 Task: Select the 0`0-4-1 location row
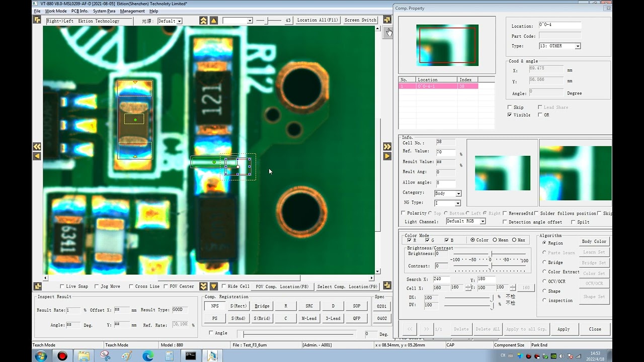pyautogui.click(x=438, y=86)
